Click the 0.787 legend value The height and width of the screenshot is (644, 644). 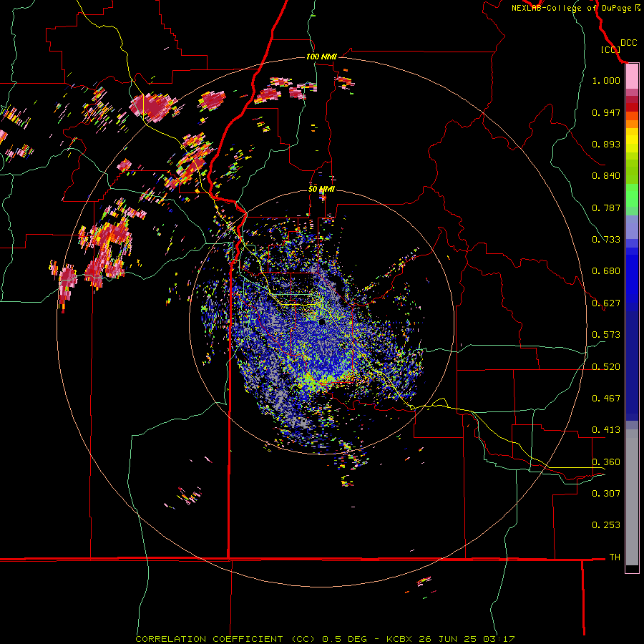(x=606, y=208)
